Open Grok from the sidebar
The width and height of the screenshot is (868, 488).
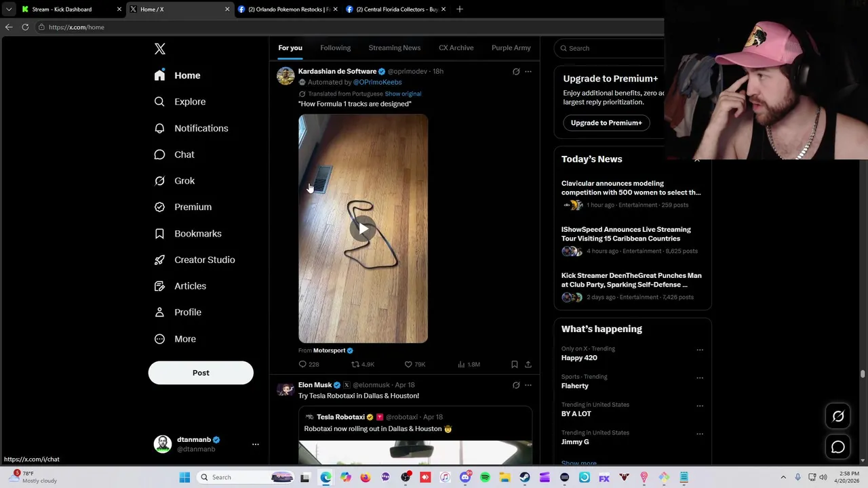tap(174, 181)
